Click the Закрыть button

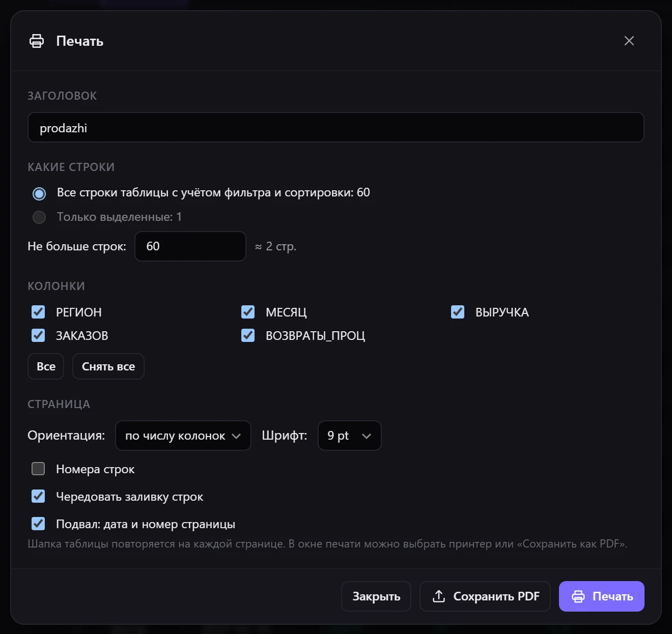click(x=376, y=596)
